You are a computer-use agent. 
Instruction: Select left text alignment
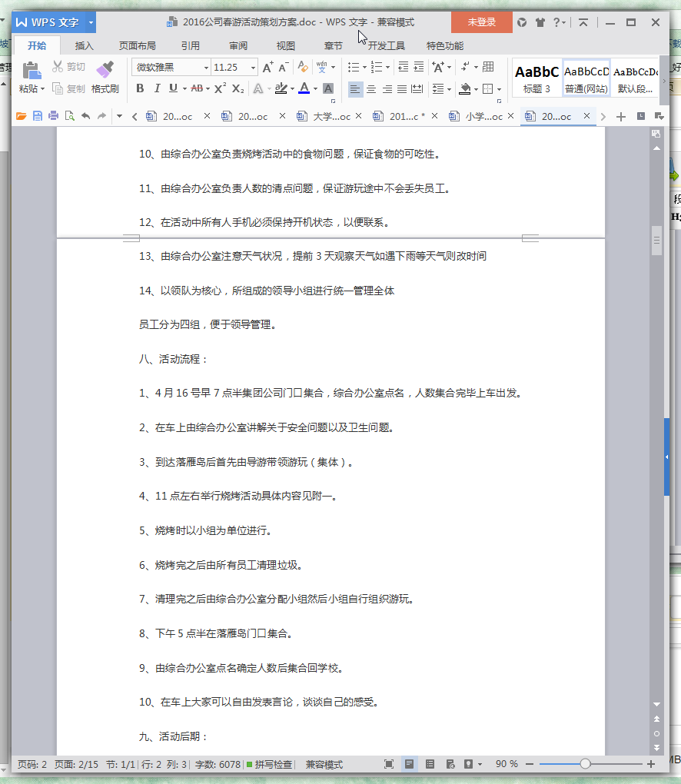(x=354, y=89)
